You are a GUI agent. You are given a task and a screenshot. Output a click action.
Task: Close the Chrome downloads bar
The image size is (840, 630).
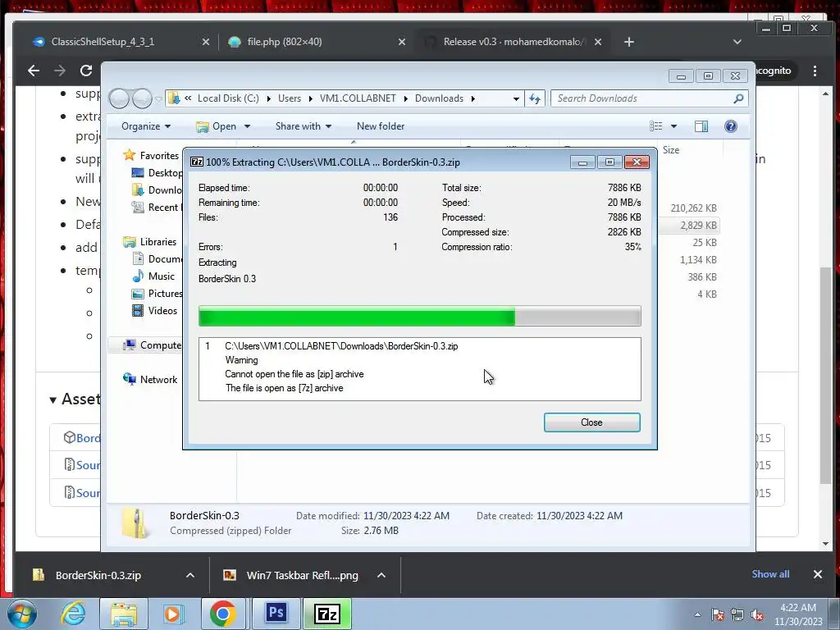point(818,573)
